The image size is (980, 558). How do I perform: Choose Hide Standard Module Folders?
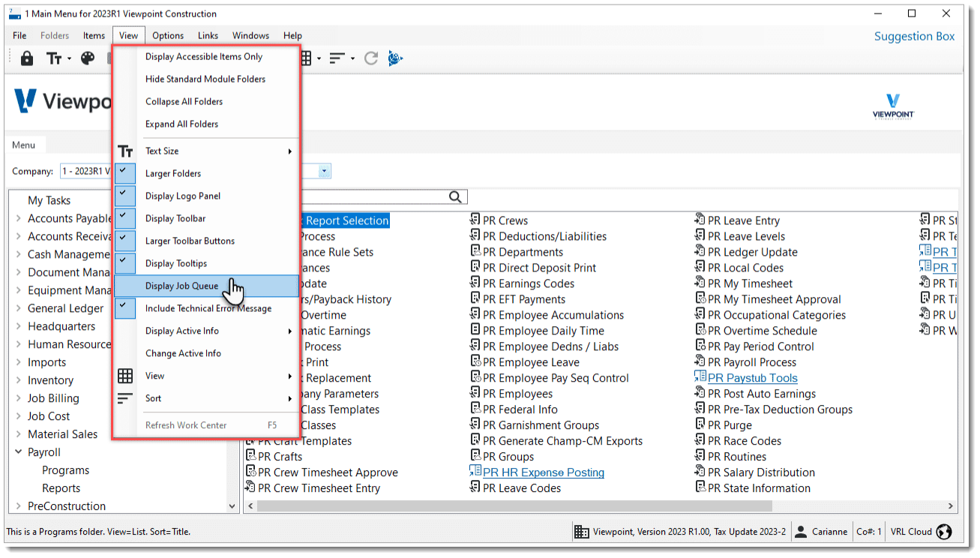click(206, 79)
